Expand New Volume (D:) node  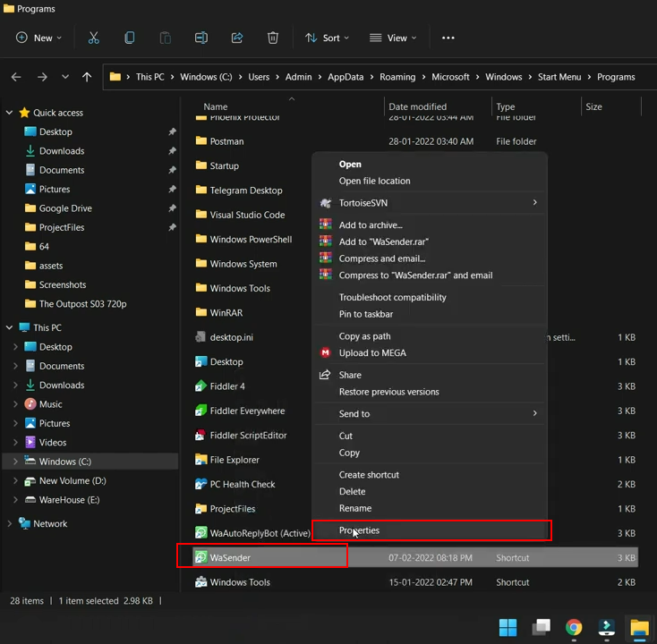click(x=15, y=480)
